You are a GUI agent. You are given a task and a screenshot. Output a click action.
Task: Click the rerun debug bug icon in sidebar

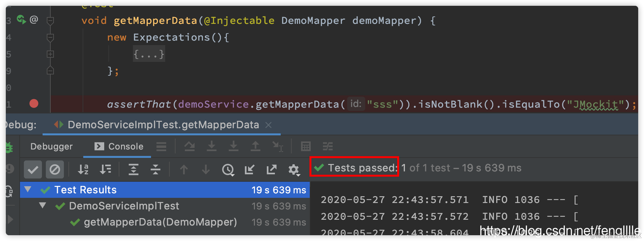(9, 147)
